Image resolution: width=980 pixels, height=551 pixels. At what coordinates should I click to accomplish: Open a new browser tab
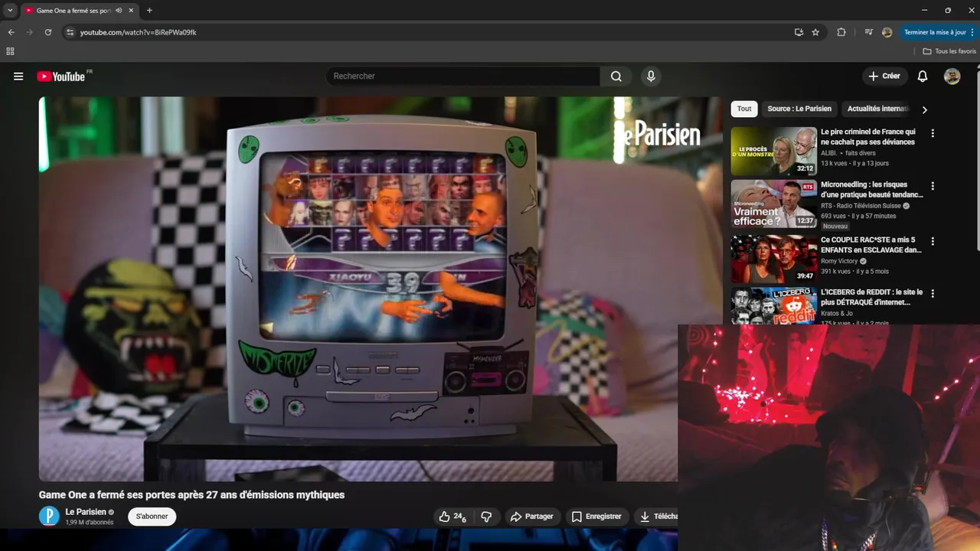pyautogui.click(x=149, y=11)
